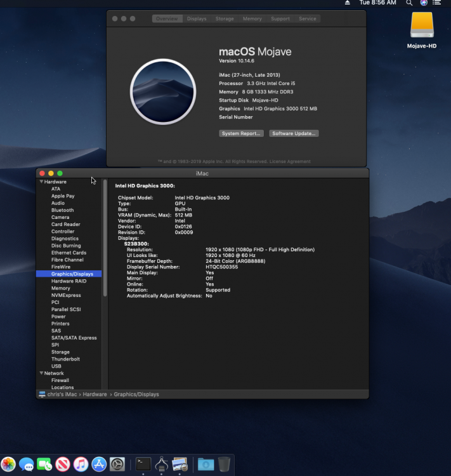Select Parallel SCSI in the sidebar
The height and width of the screenshot is (476, 451).
(66, 309)
